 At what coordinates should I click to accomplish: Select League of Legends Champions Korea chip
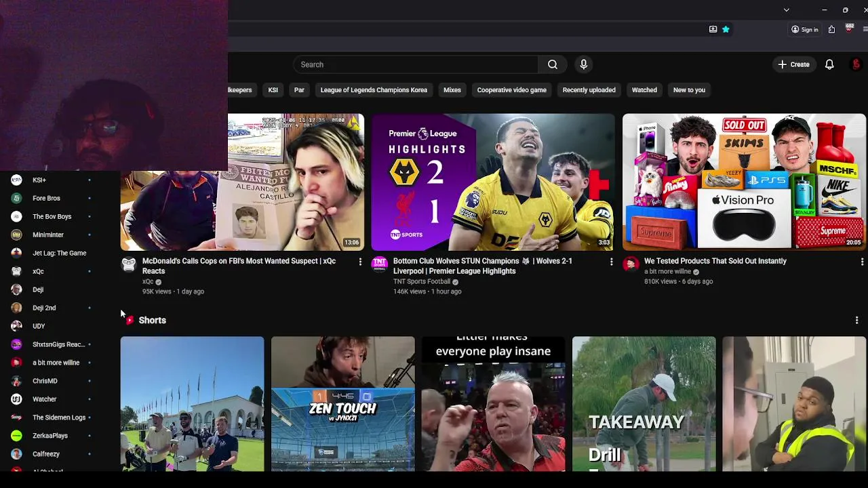tap(374, 89)
